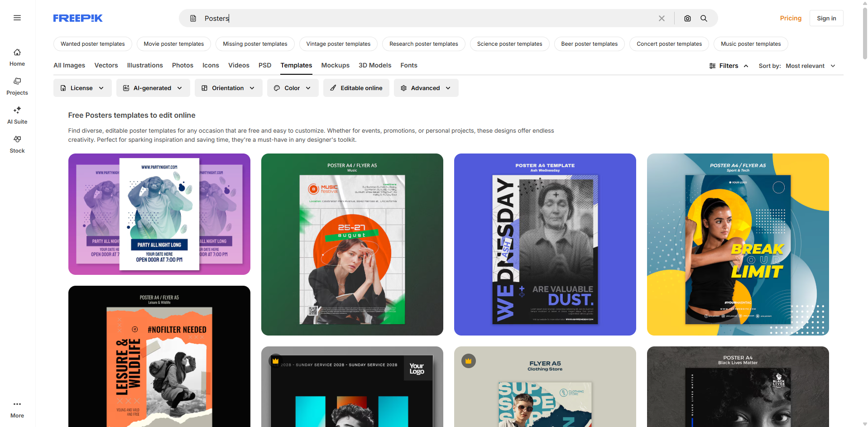The height and width of the screenshot is (427, 868).
Task: Click 'Free Posters templates to edit online' heading
Action: point(132,115)
